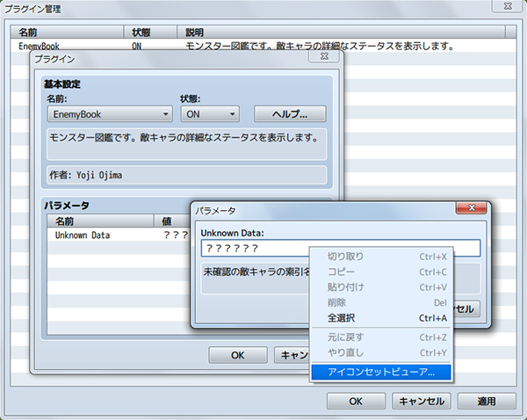
Task: Click the 適用 button
Action: pyautogui.click(x=487, y=402)
